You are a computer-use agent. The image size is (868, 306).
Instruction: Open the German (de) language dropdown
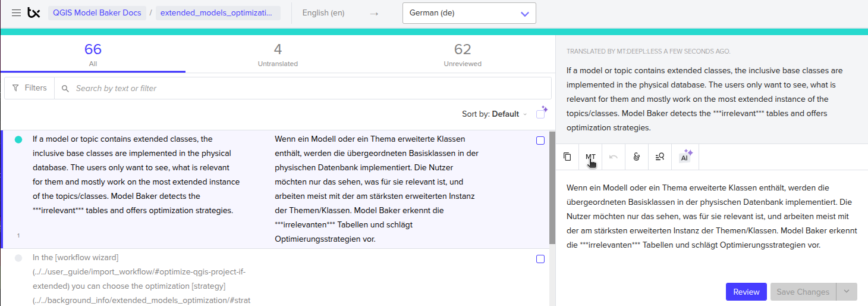click(x=469, y=13)
